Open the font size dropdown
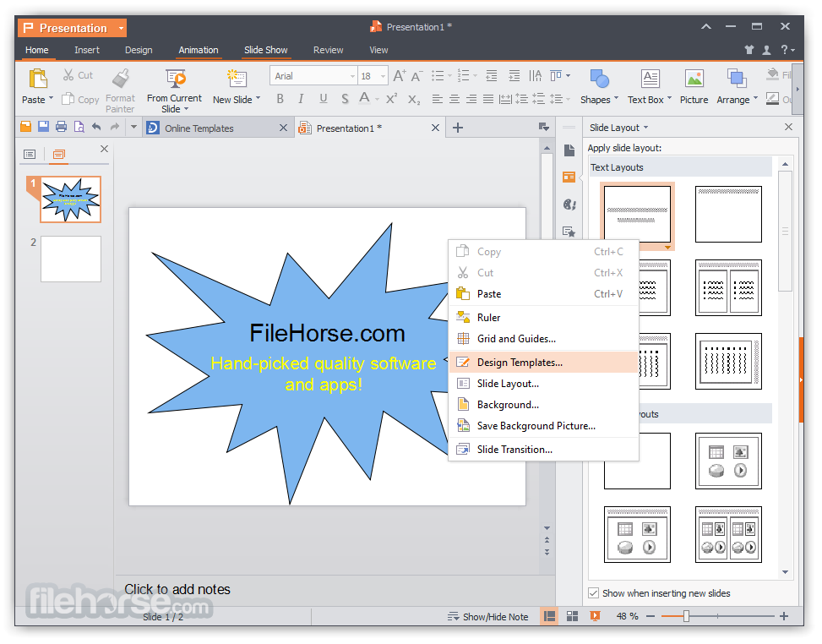This screenshot has height=644, width=822. point(384,75)
